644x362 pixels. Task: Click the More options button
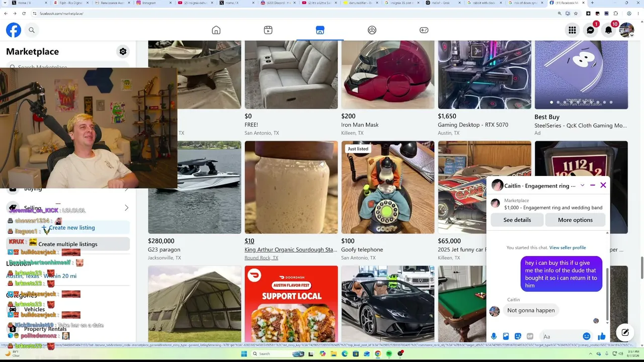point(575,220)
